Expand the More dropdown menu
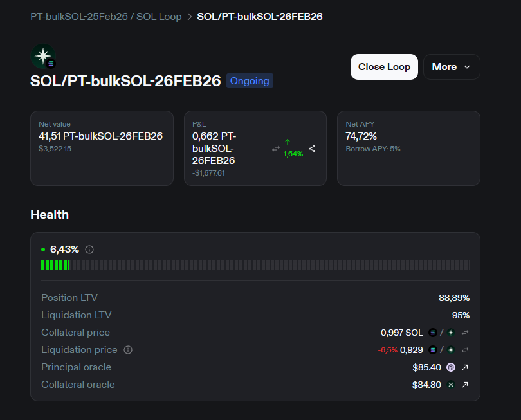521x420 pixels. click(452, 67)
